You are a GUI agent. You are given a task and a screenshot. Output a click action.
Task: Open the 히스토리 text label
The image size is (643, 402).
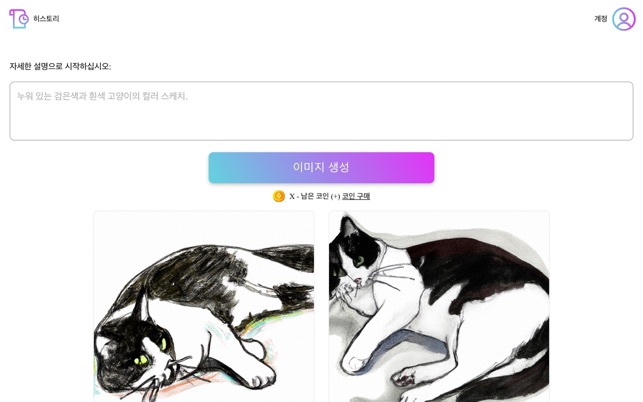click(46, 18)
